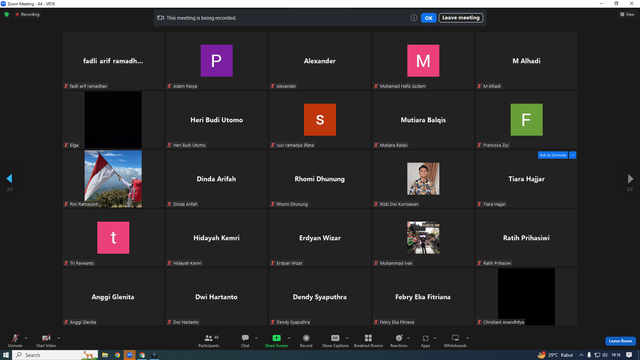Select the Dinda Arifah tile

pyautogui.click(x=217, y=179)
